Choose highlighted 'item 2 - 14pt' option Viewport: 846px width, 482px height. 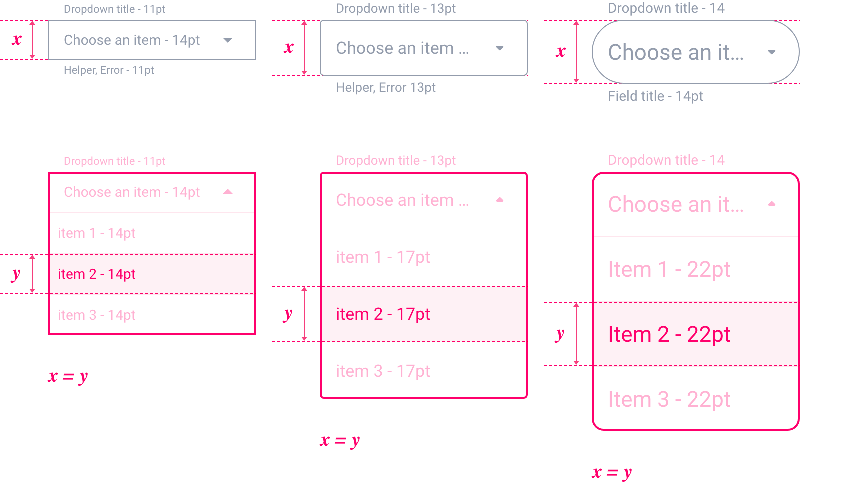97,274
